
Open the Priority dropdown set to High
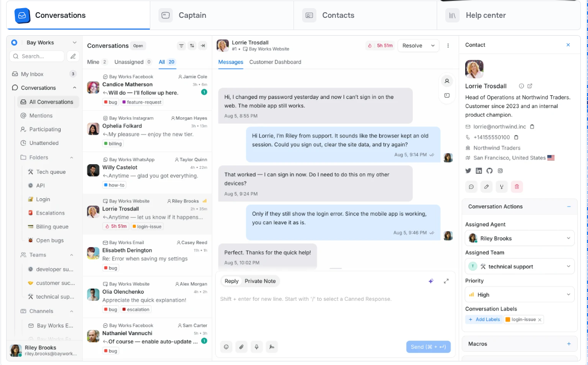click(x=519, y=295)
